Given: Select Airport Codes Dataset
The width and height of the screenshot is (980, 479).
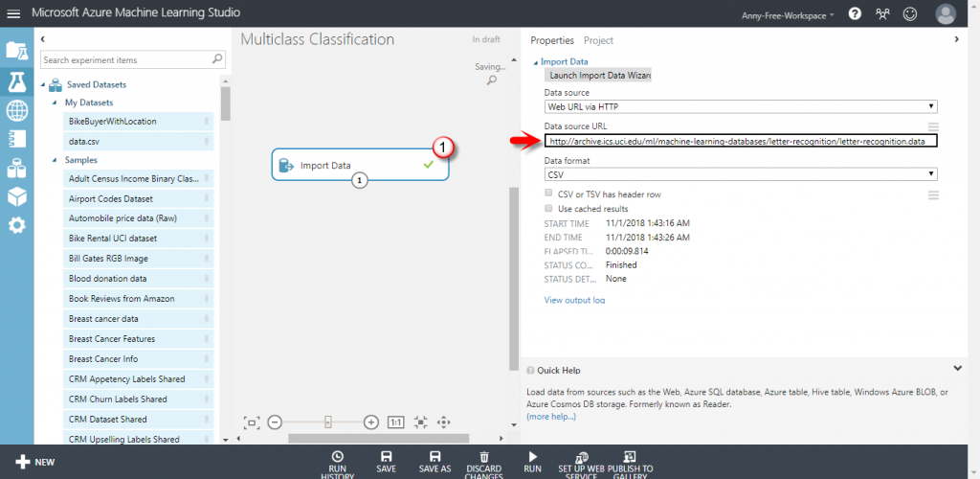Looking at the screenshot, I should tap(138, 199).
